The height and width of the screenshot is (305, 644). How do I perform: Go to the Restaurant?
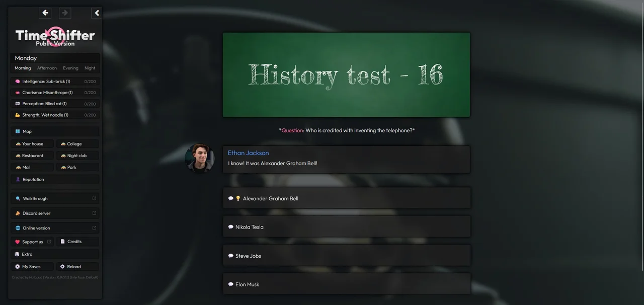(32, 156)
